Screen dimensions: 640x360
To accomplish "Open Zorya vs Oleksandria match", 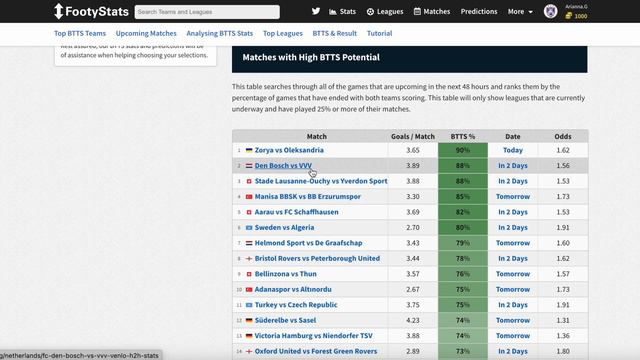I will click(x=289, y=150).
